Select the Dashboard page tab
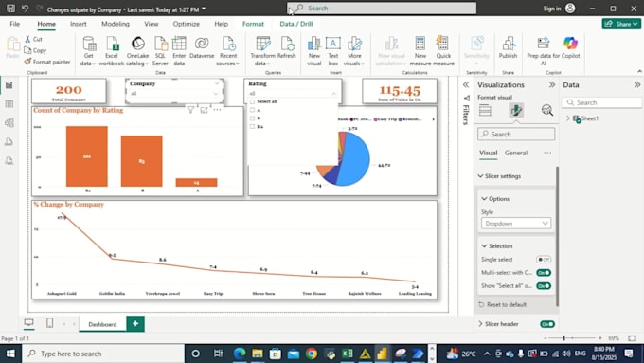The height and width of the screenshot is (363, 644). (x=102, y=324)
